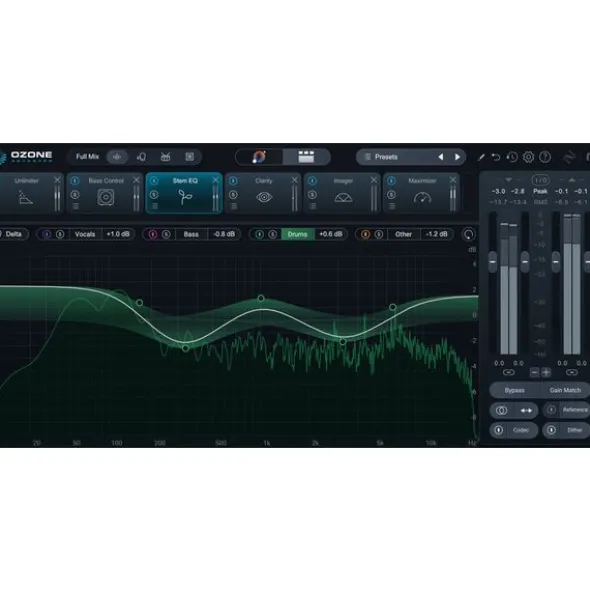590x591 pixels.
Task: Select the drums stem focus icon
Action: pos(166,157)
